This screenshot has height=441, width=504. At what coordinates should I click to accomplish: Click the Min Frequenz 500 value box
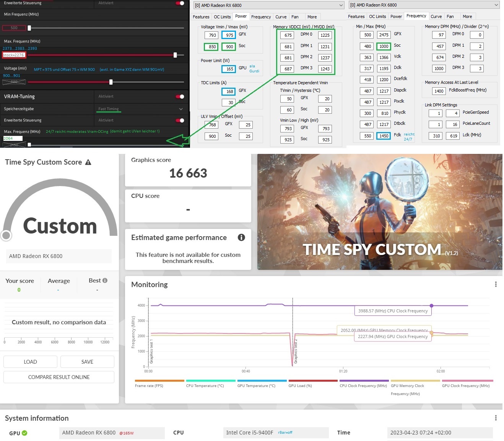14,28
